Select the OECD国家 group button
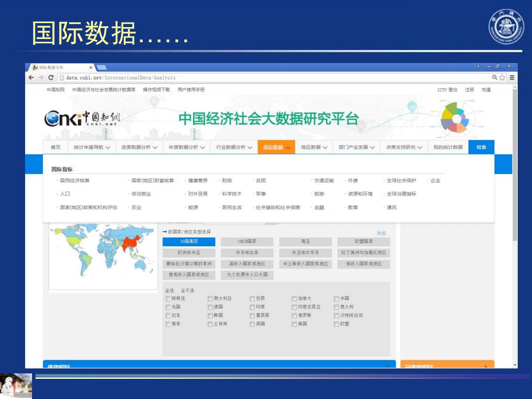Image resolution: width=532 pixels, height=399 pixels. pyautogui.click(x=247, y=241)
